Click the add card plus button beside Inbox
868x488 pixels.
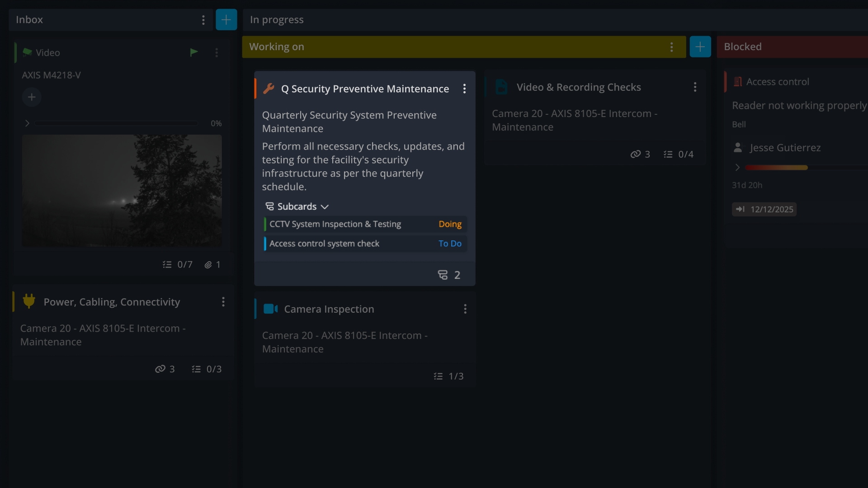[226, 20]
